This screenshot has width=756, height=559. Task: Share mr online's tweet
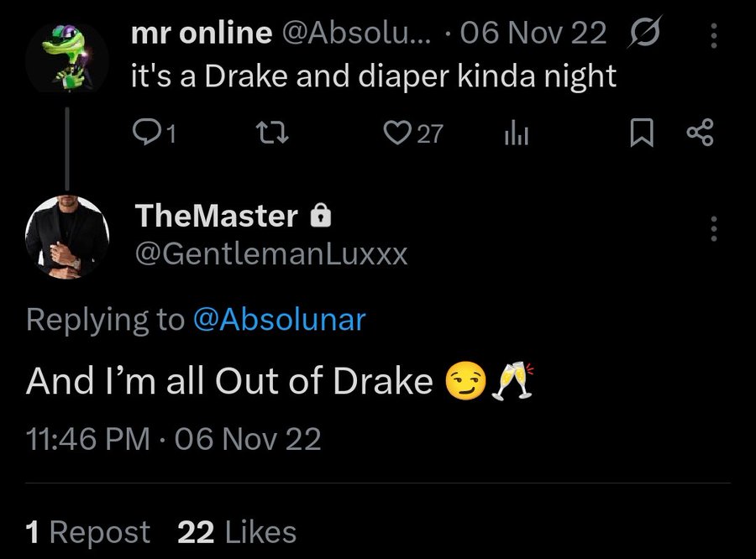pos(700,133)
